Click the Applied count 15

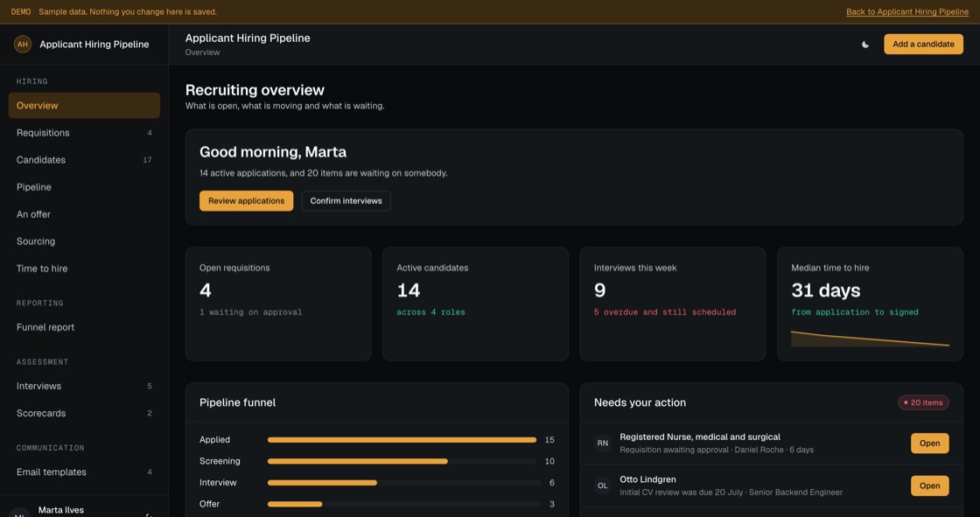tap(549, 440)
